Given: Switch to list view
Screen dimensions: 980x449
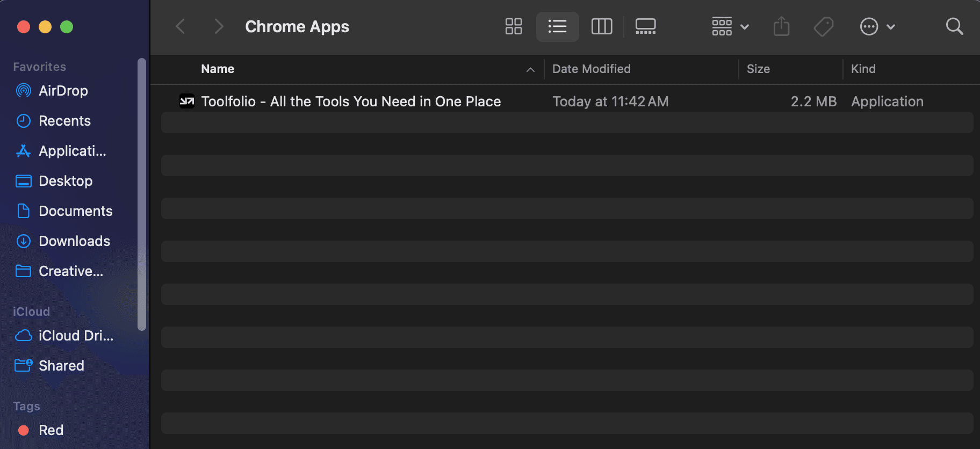Looking at the screenshot, I should (557, 26).
